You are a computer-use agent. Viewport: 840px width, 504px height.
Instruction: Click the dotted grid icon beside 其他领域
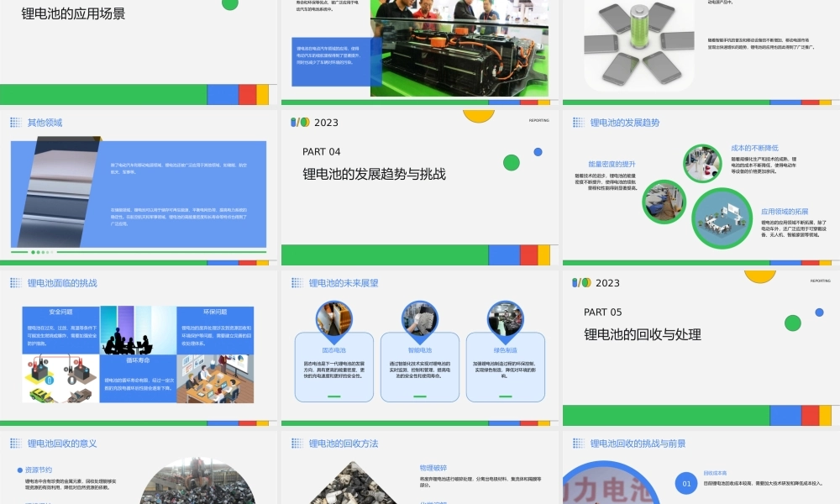tap(16, 123)
